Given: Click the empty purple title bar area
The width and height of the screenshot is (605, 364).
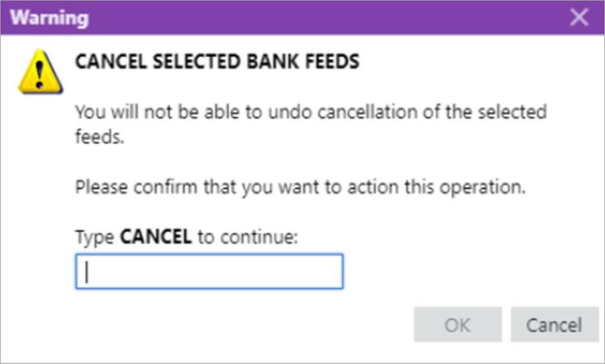Looking at the screenshot, I should (328, 17).
